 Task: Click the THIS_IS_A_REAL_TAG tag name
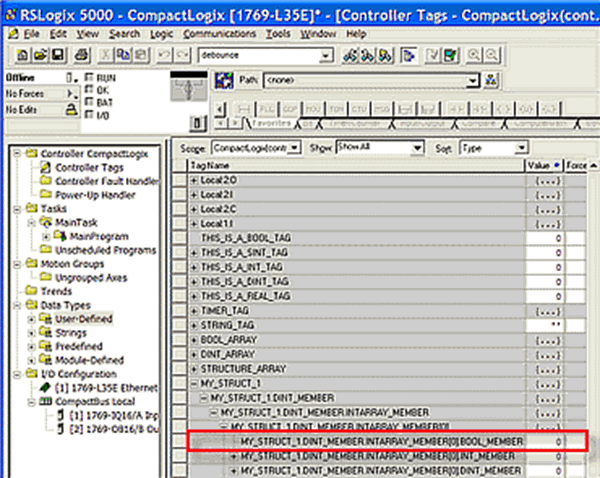click(x=246, y=296)
